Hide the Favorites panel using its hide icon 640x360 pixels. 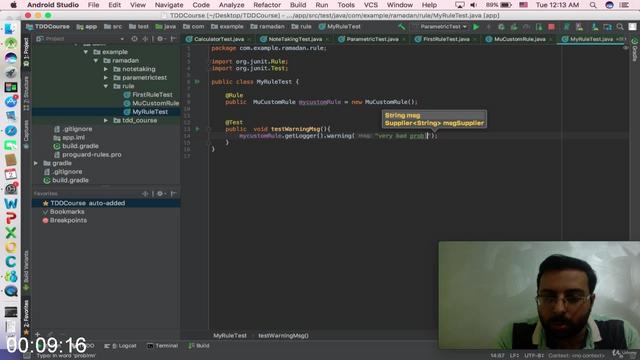[174, 193]
